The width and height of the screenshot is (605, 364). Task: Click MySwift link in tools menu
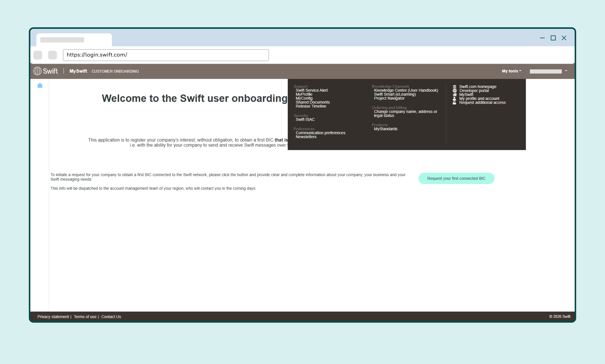(x=466, y=94)
